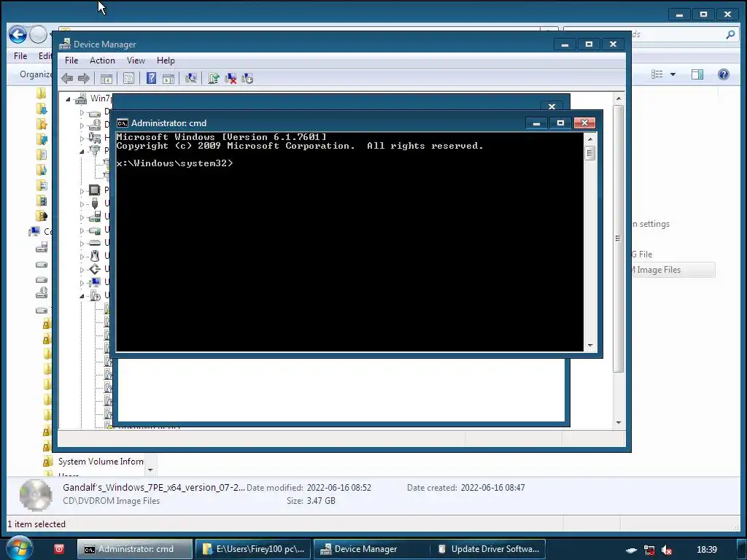Screen dimensions: 747x560
Task: Toggle the console tree icon in Device Manager
Action: pos(107,79)
